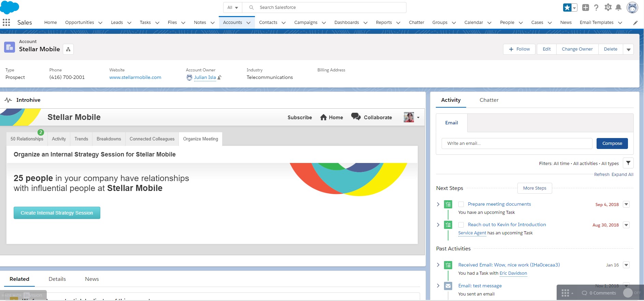This screenshot has width=644, height=301.
Task: Click the pencil icon to edit navigation
Action: click(635, 23)
